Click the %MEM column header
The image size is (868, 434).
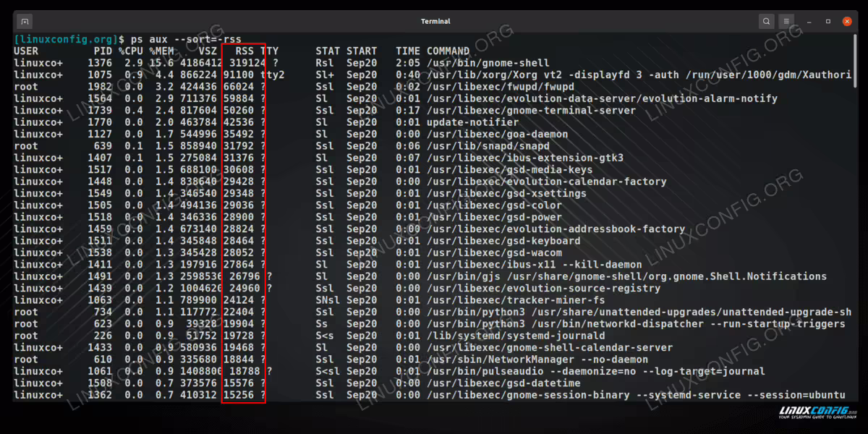(162, 51)
